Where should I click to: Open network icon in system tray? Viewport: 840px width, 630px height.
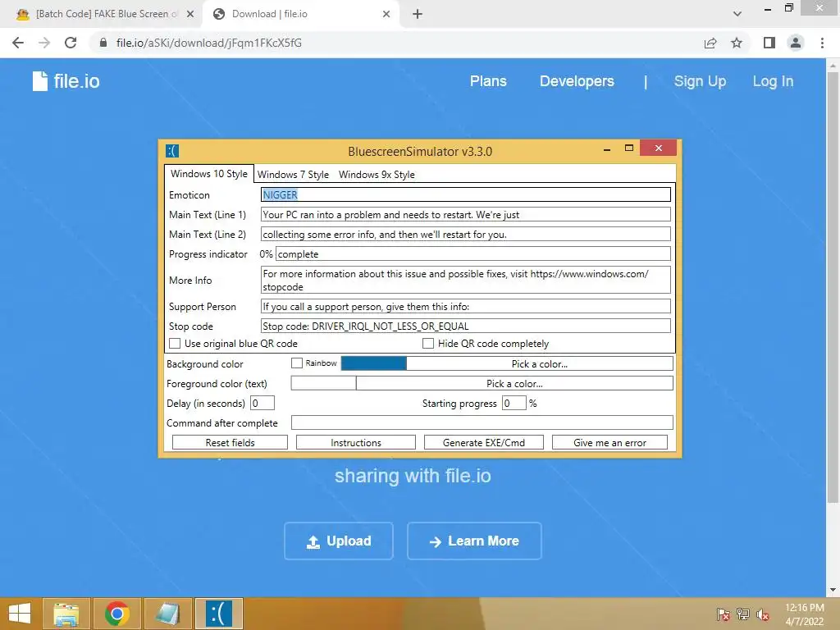click(x=743, y=614)
